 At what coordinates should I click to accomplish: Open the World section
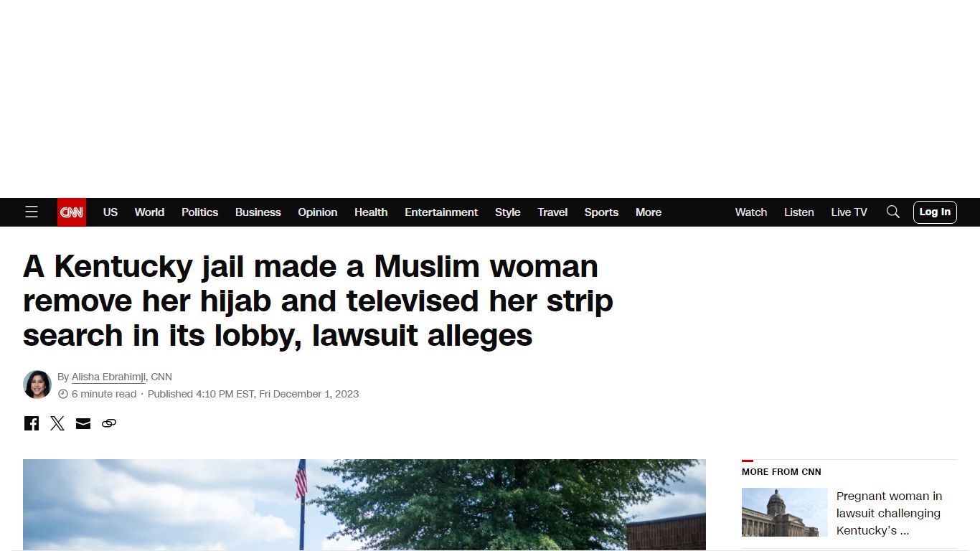click(149, 212)
